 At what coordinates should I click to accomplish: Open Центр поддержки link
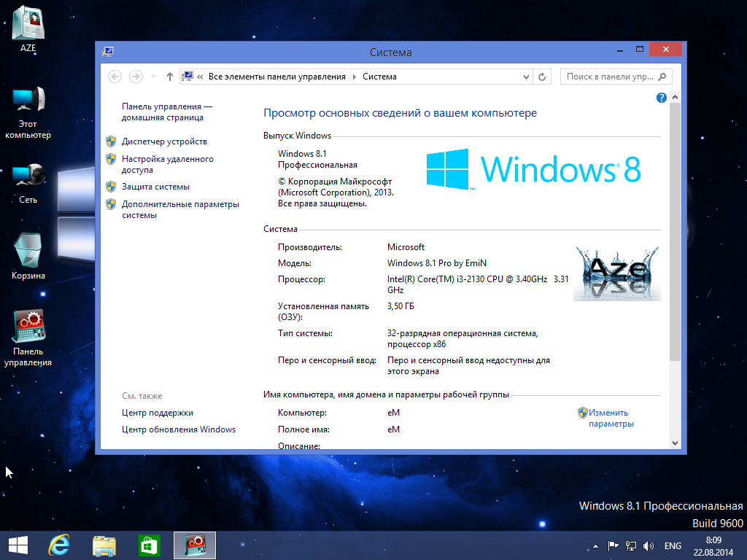(x=158, y=413)
